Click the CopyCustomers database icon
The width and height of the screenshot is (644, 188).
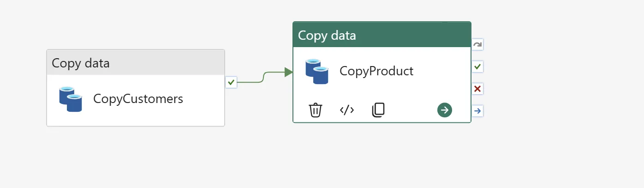(x=71, y=99)
